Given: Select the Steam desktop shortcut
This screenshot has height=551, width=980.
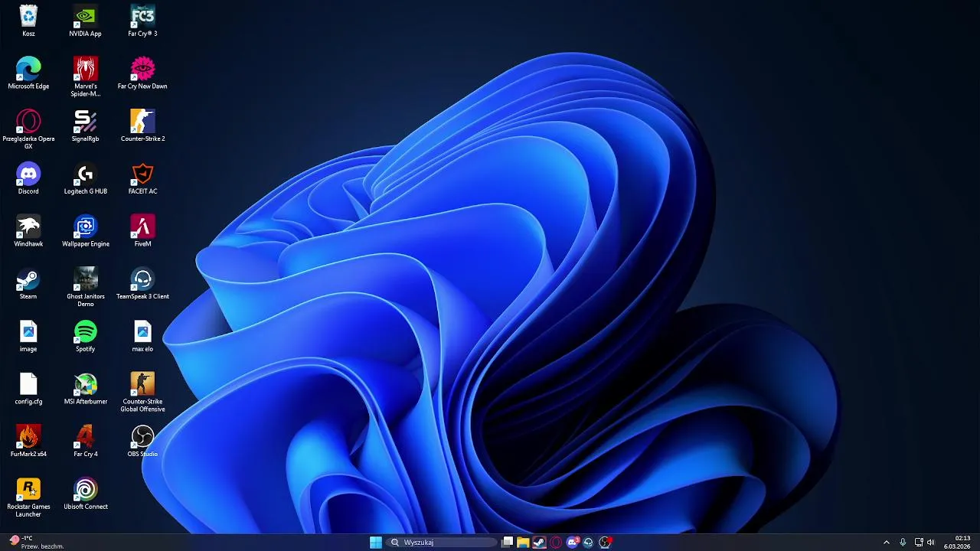Looking at the screenshot, I should click(28, 284).
